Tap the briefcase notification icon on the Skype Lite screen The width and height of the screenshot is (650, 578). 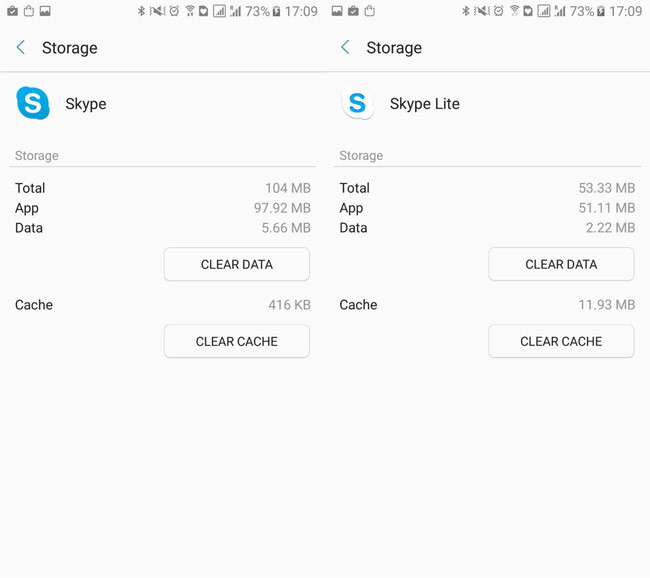(x=353, y=11)
